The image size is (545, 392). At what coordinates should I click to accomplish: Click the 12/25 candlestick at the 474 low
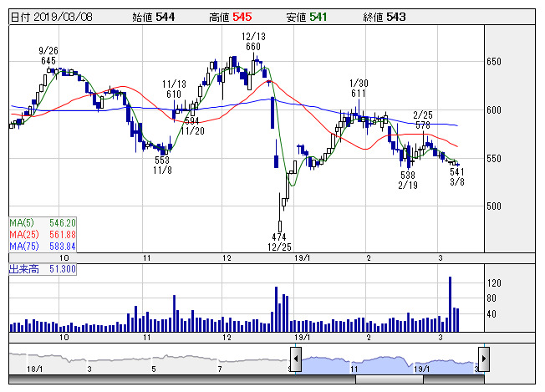coord(280,212)
